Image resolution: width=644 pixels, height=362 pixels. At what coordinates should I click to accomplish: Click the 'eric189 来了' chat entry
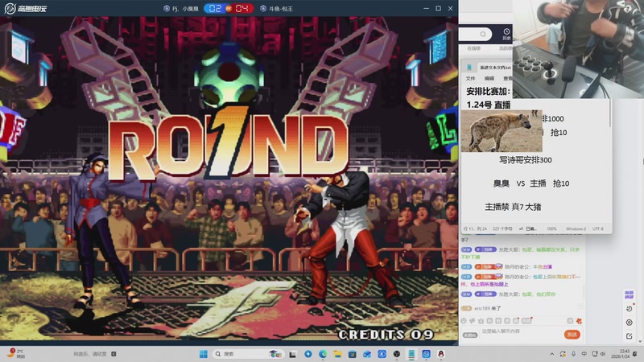tap(487, 308)
